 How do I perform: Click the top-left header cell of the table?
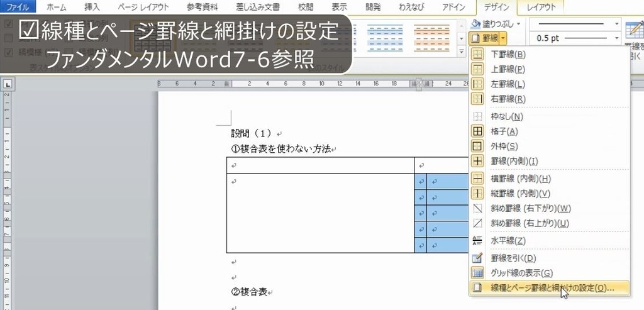320,165
